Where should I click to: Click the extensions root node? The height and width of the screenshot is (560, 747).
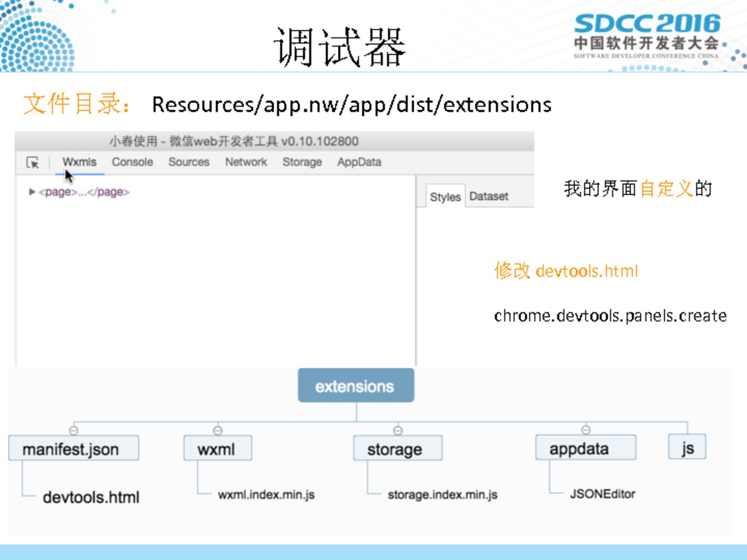coord(355,386)
